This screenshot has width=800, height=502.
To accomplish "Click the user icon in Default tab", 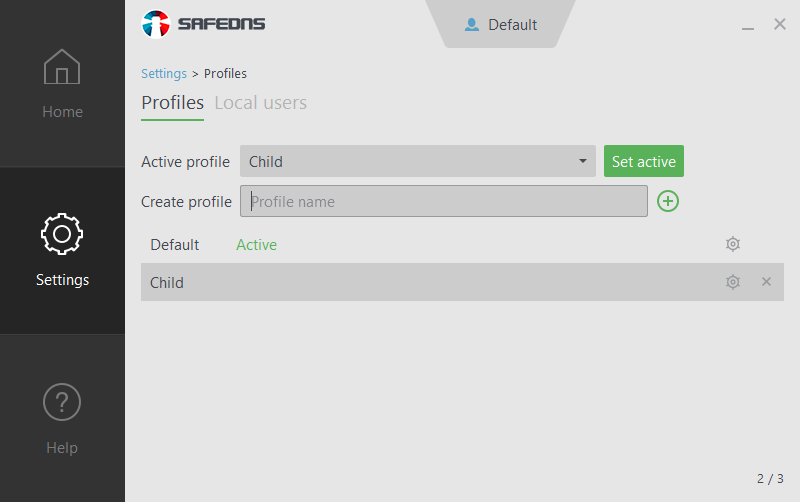I will 472,25.
